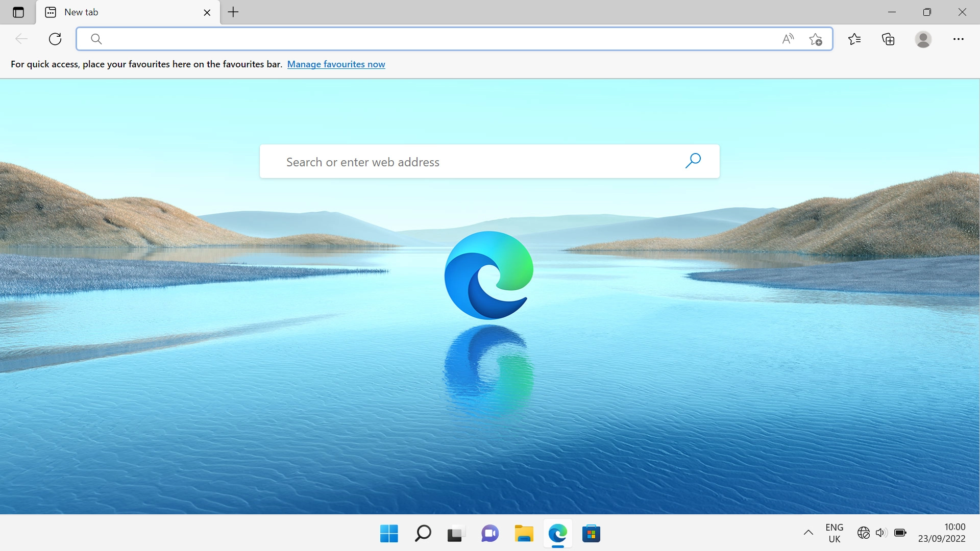Add this page to favourites star
The width and height of the screenshot is (980, 551).
point(816,39)
